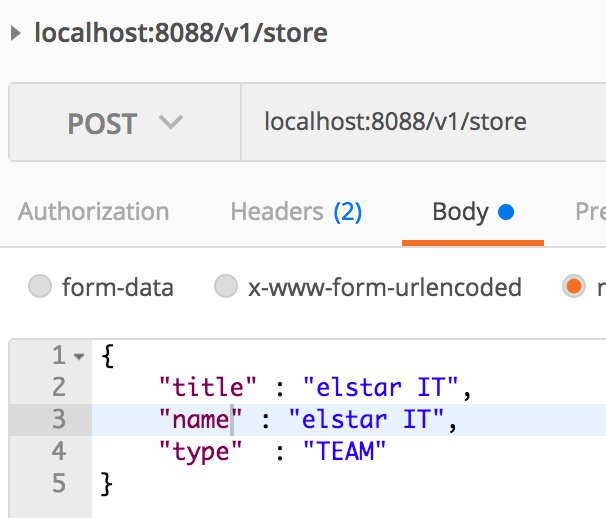
Task: Select the form-data radio button
Action: click(x=40, y=286)
